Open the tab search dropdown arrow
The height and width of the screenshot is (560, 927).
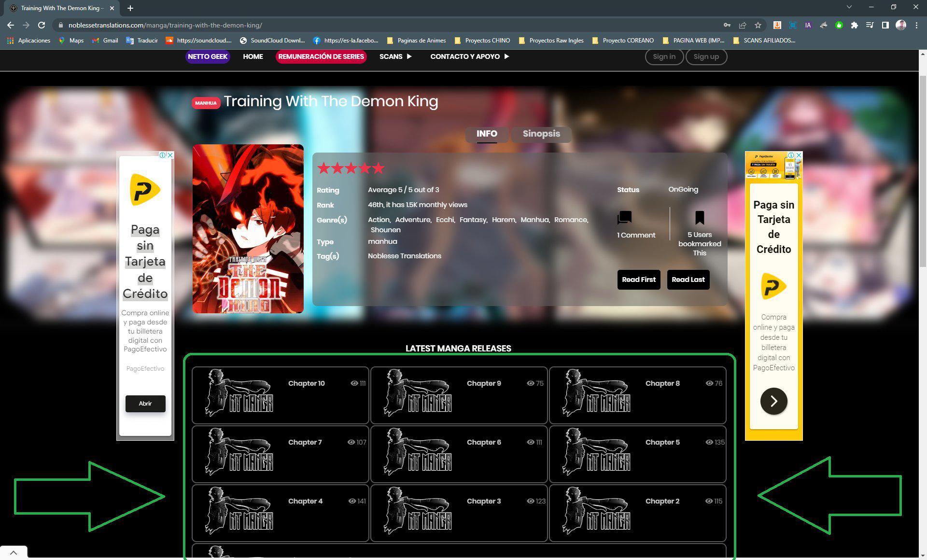[849, 7]
